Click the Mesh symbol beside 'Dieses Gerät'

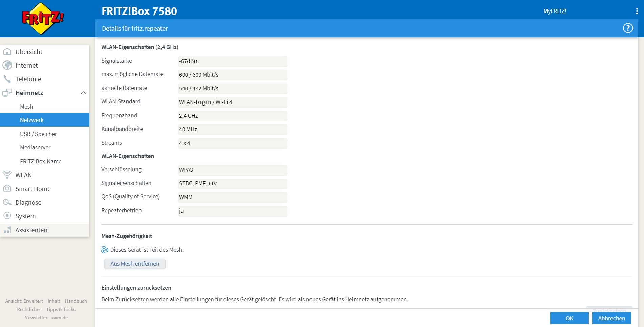pos(105,250)
